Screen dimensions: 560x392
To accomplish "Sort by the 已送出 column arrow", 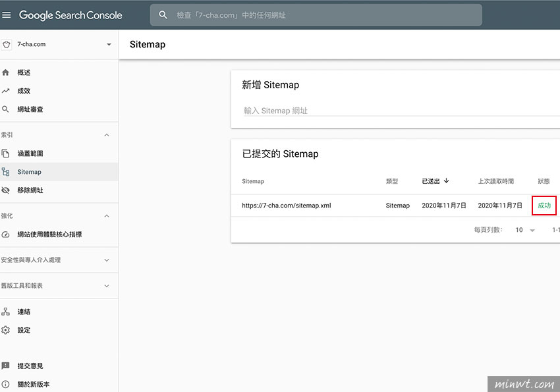I will (x=447, y=181).
